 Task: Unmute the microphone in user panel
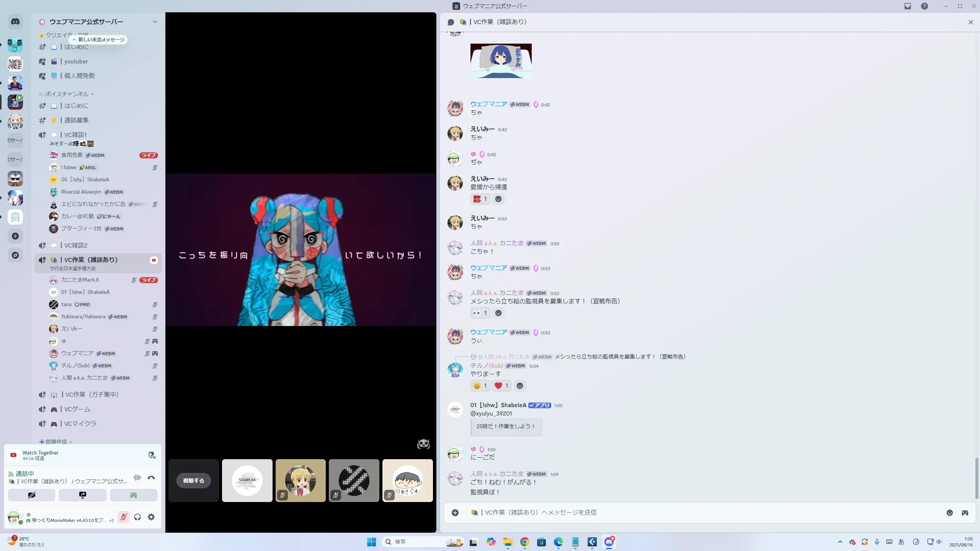123,517
